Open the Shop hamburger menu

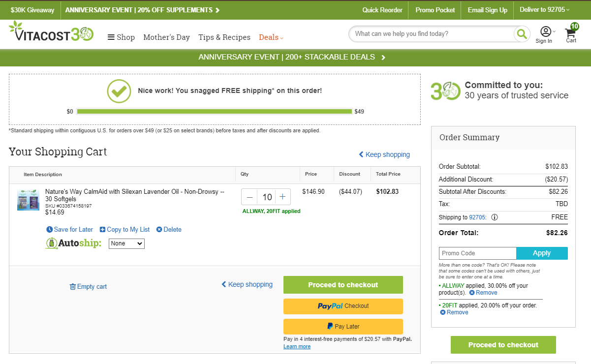point(121,37)
